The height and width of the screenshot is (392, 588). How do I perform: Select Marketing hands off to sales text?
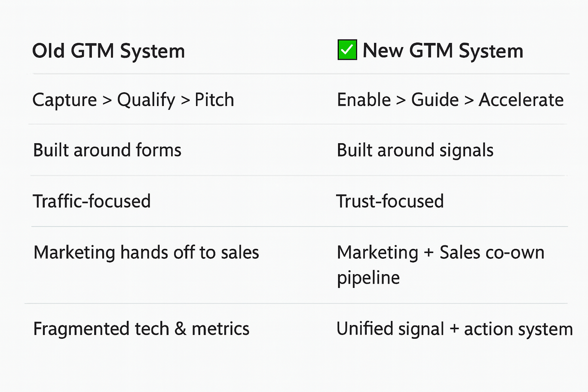(146, 253)
